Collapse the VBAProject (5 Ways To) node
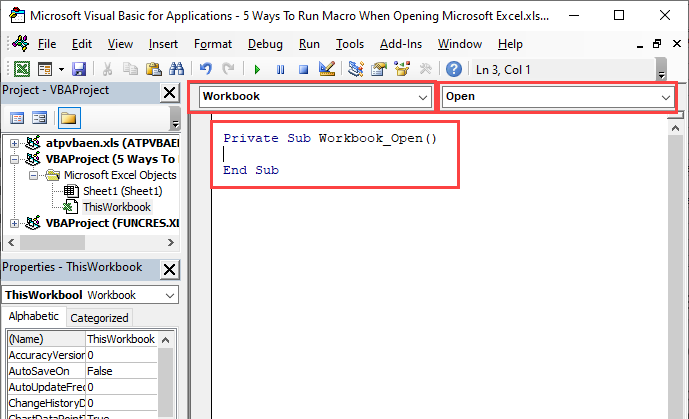The height and width of the screenshot is (419, 689). (14, 159)
